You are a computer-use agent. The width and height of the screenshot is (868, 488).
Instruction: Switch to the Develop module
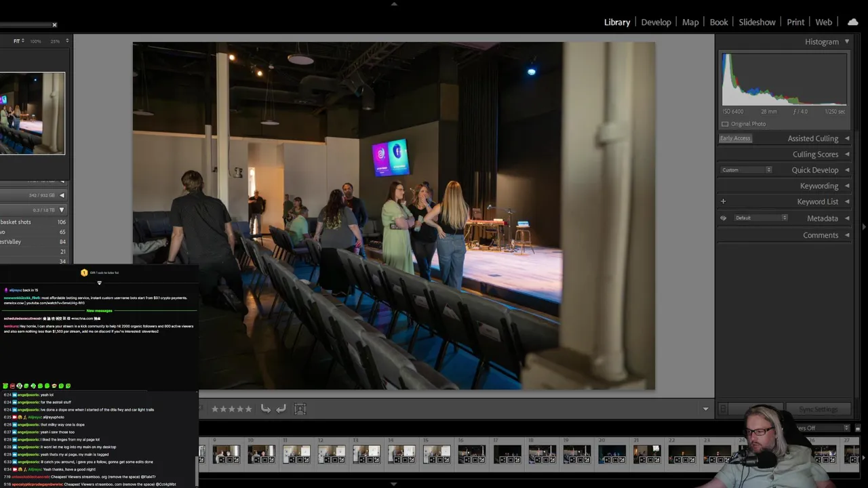[656, 22]
